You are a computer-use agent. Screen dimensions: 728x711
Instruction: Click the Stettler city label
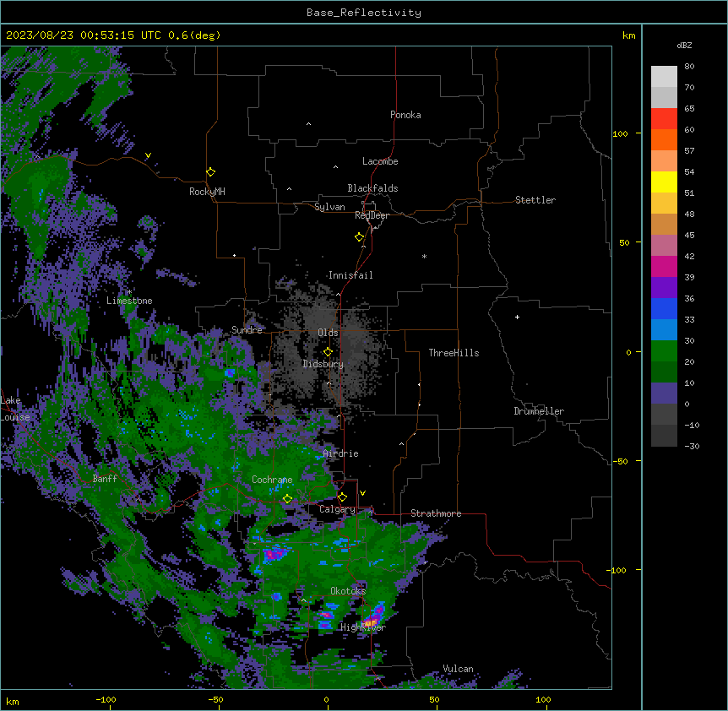pyautogui.click(x=535, y=200)
